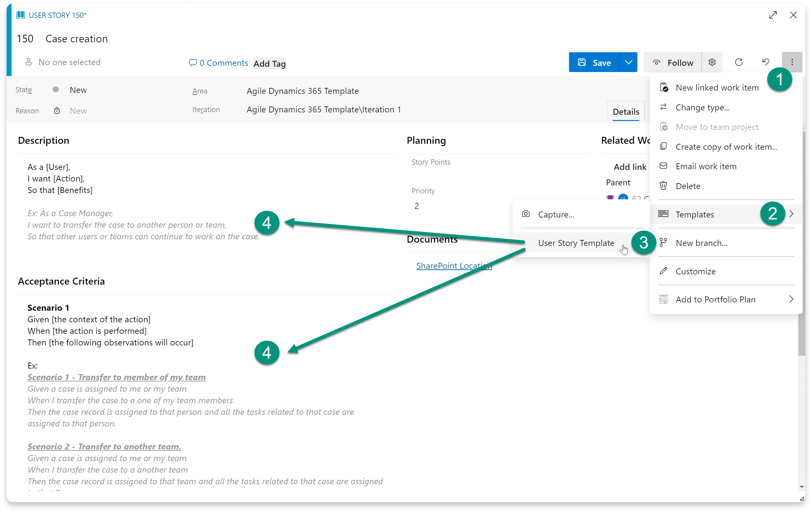Screen dimensions: 812x512
Task: Open the more actions ellipsis menu
Action: point(792,62)
